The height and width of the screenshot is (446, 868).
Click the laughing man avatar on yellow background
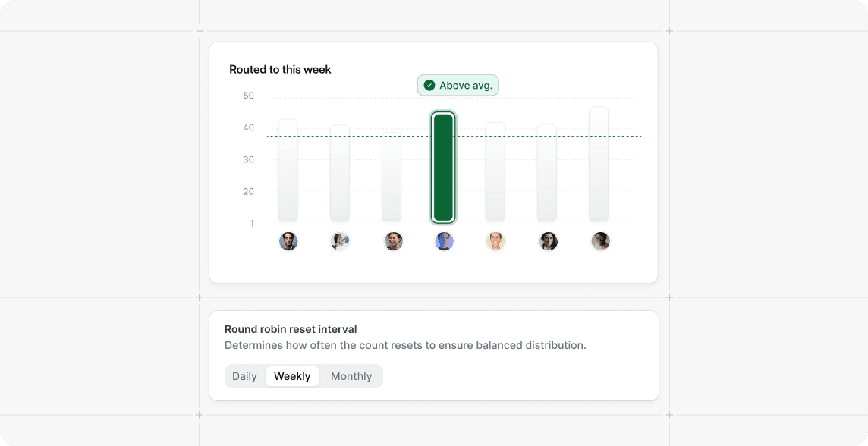[x=495, y=241]
